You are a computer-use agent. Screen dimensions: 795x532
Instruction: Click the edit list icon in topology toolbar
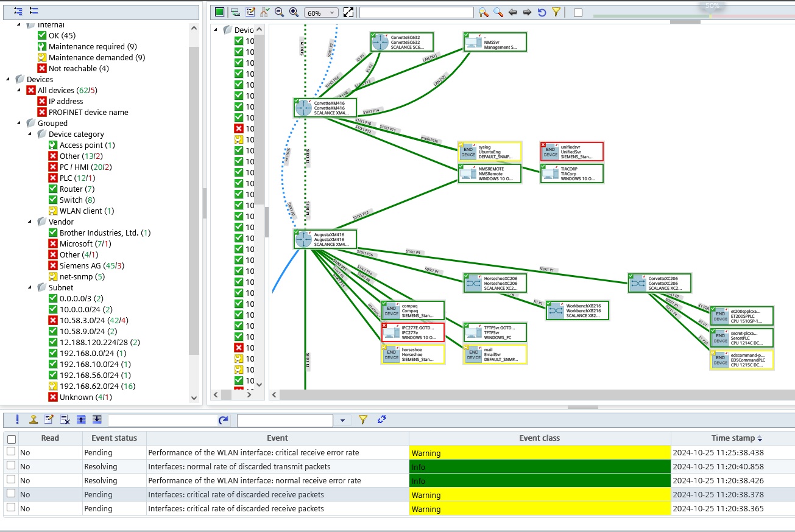point(250,12)
